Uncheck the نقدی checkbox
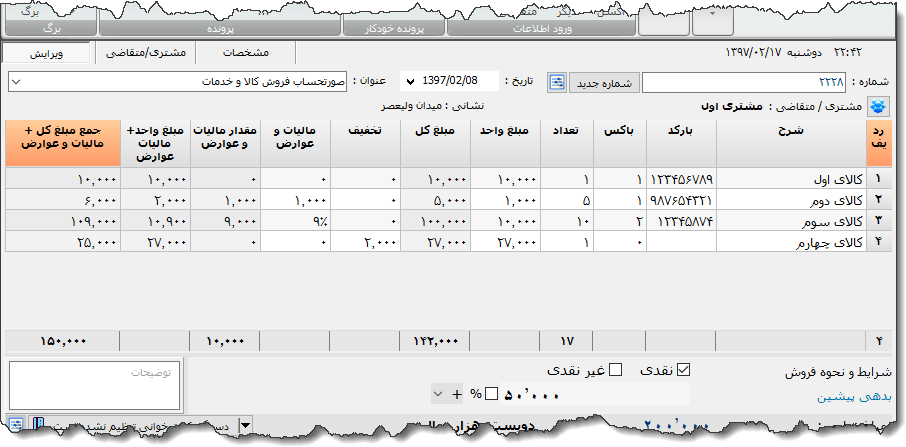This screenshot has width=906, height=447. pos(685,371)
